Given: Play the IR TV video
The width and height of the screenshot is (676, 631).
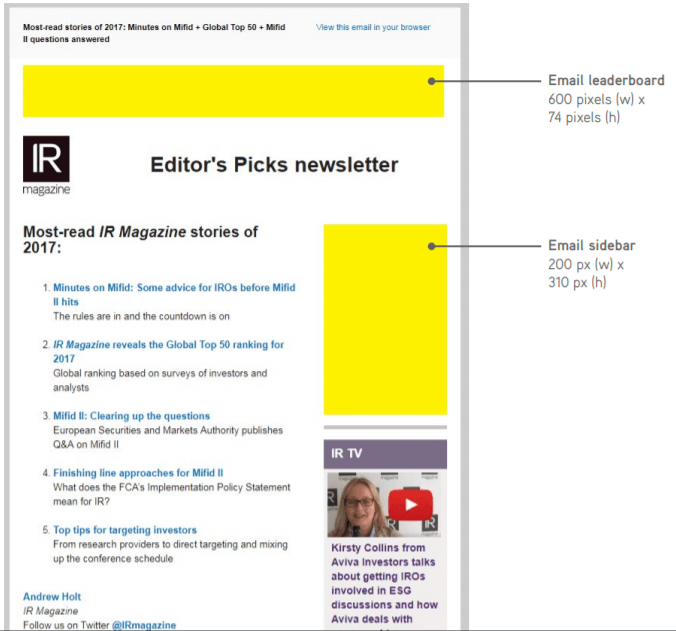Looking at the screenshot, I should tap(410, 505).
